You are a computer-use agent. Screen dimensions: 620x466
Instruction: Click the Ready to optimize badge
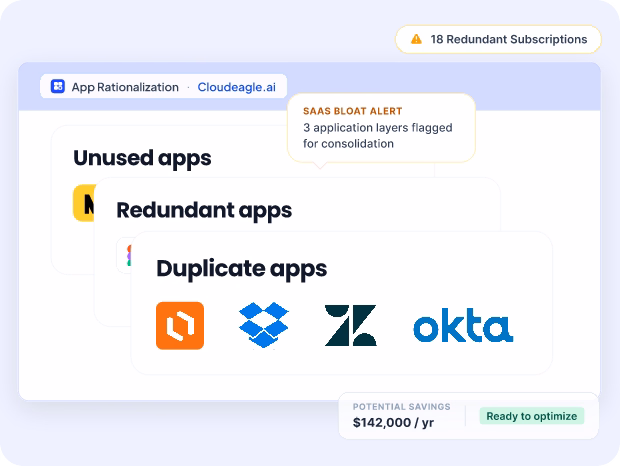(532, 416)
